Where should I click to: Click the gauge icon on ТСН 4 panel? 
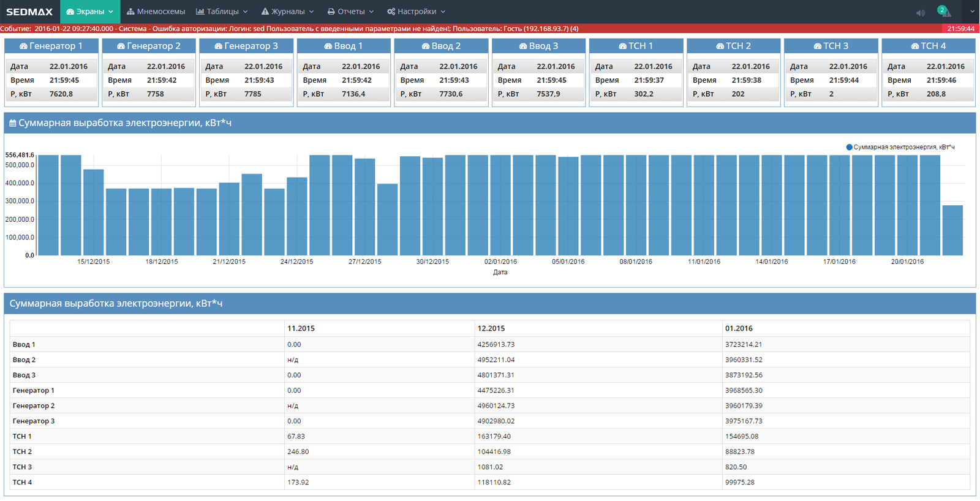click(914, 47)
